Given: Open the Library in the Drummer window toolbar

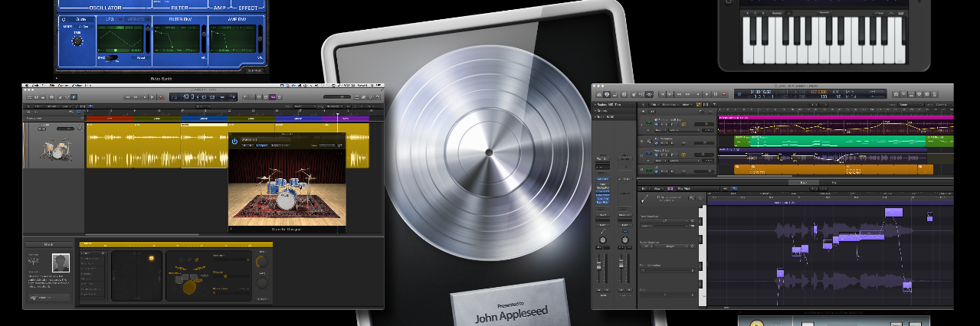Looking at the screenshot, I should (x=29, y=97).
